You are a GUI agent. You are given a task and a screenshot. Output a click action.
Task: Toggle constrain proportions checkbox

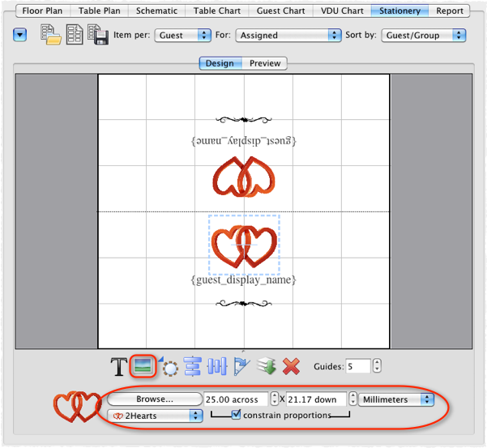pyautogui.click(x=236, y=415)
